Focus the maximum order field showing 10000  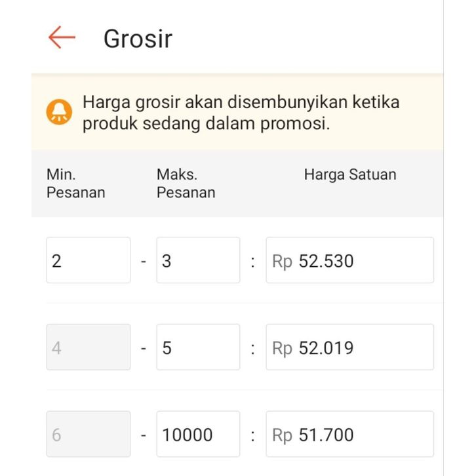(198, 434)
